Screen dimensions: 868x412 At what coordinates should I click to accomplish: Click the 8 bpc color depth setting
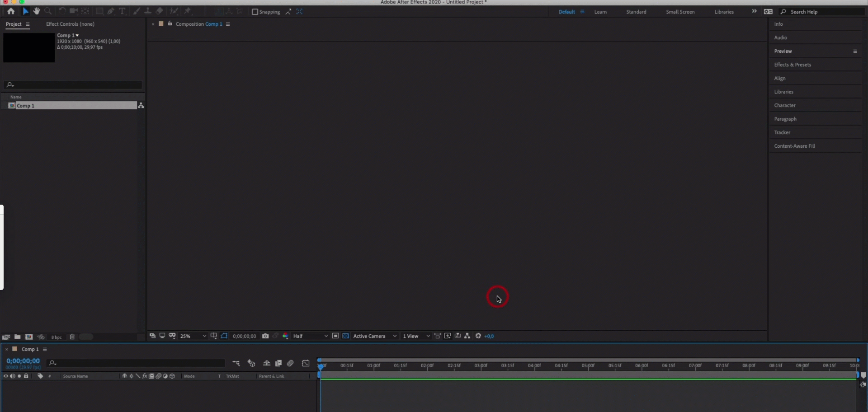[57, 337]
